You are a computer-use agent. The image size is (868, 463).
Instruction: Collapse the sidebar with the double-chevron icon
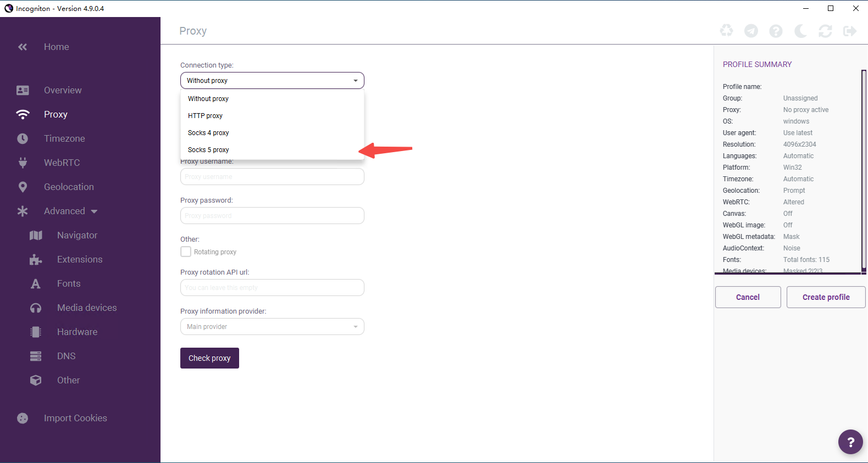coord(23,47)
